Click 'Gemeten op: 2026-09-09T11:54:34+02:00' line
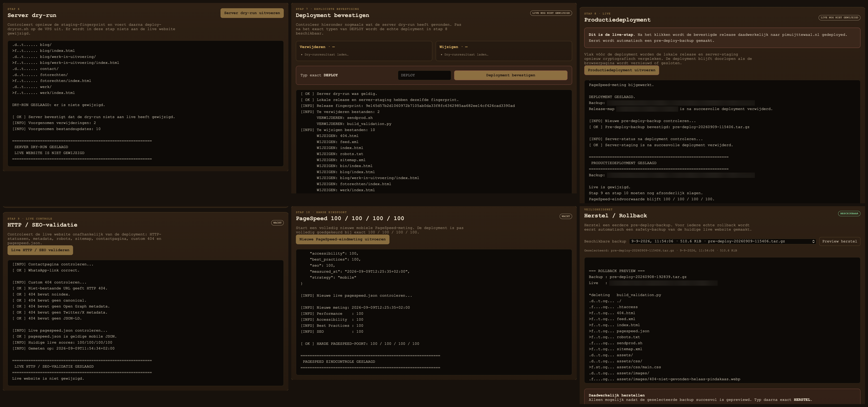This screenshot has height=407, width=868. 63,348
